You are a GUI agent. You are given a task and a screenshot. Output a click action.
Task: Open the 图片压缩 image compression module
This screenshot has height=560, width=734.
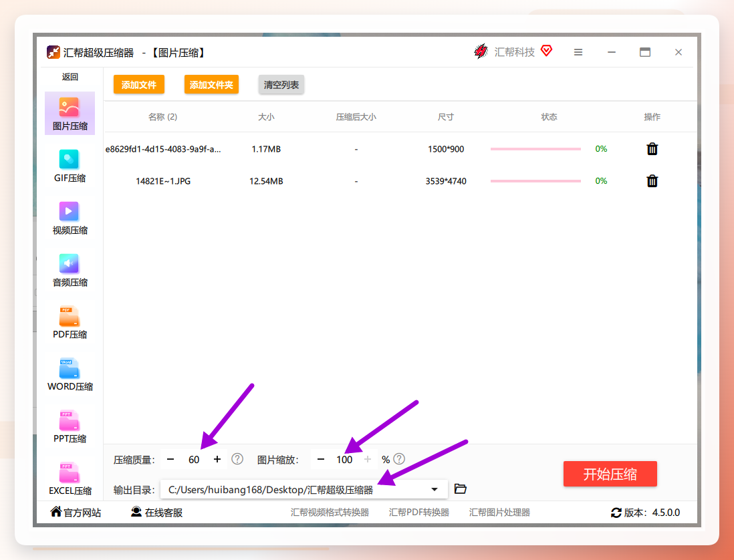click(x=70, y=113)
